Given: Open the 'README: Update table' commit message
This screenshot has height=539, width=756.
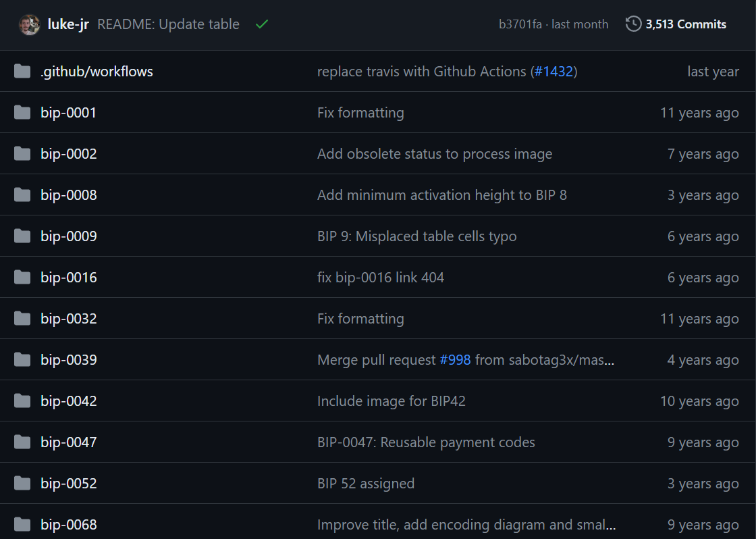Looking at the screenshot, I should 168,24.
